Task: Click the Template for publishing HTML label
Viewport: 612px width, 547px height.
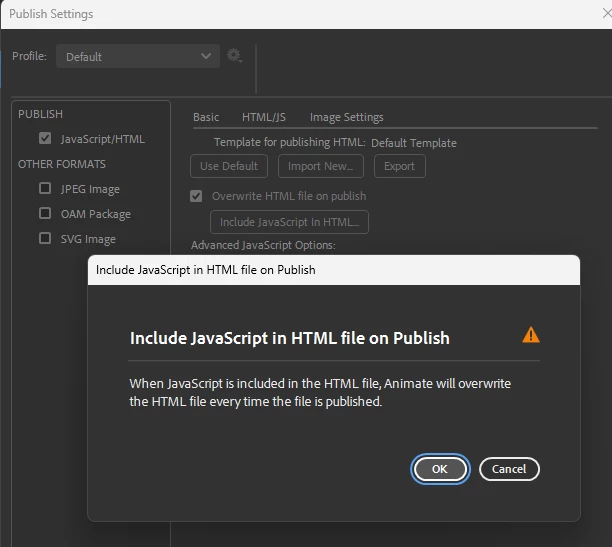Action: click(x=290, y=142)
